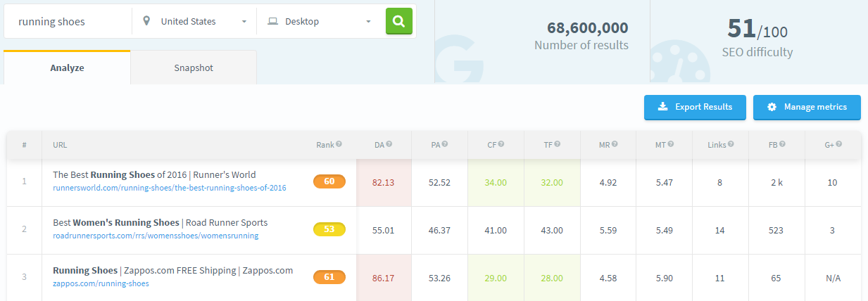Image resolution: width=868 pixels, height=301 pixels.
Task: Click the SEO difficulty score 51/100
Action: click(757, 29)
